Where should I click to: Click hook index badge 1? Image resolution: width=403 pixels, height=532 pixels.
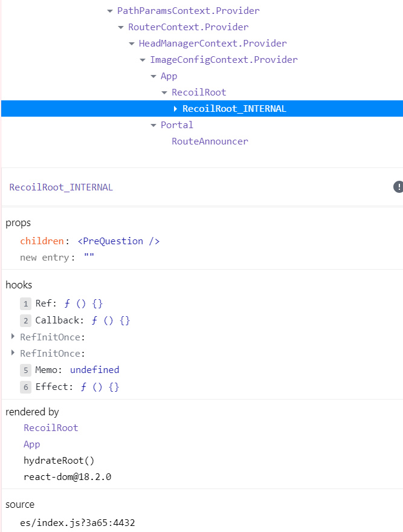[x=25, y=303]
